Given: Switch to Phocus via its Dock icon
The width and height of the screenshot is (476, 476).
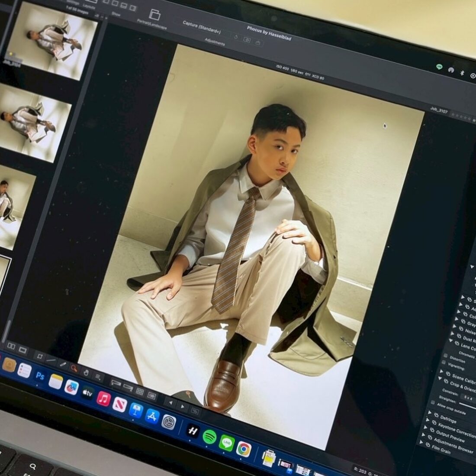Looking at the screenshot, I should [193, 431].
